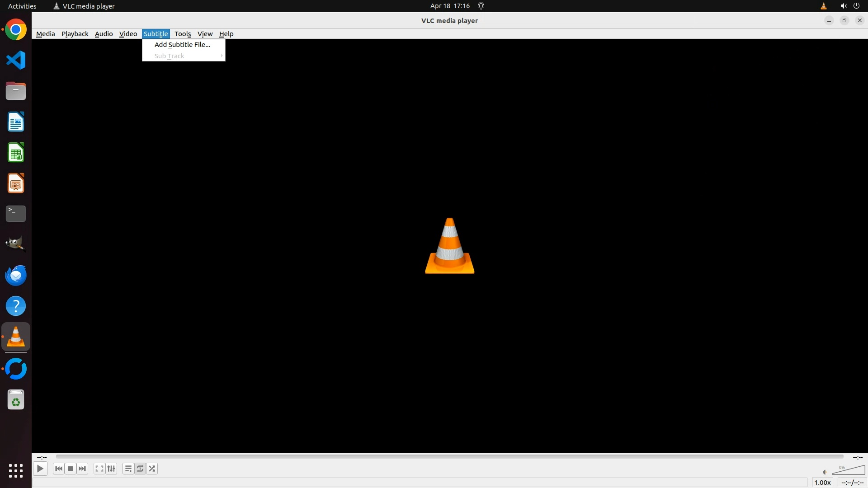Skip to next media item
Screen dimensions: 868x488
point(82,469)
